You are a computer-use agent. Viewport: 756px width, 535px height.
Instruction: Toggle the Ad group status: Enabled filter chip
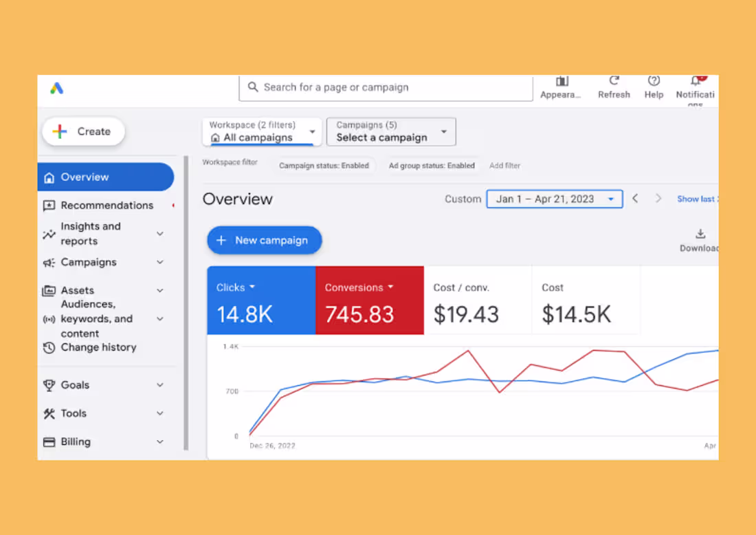point(432,165)
